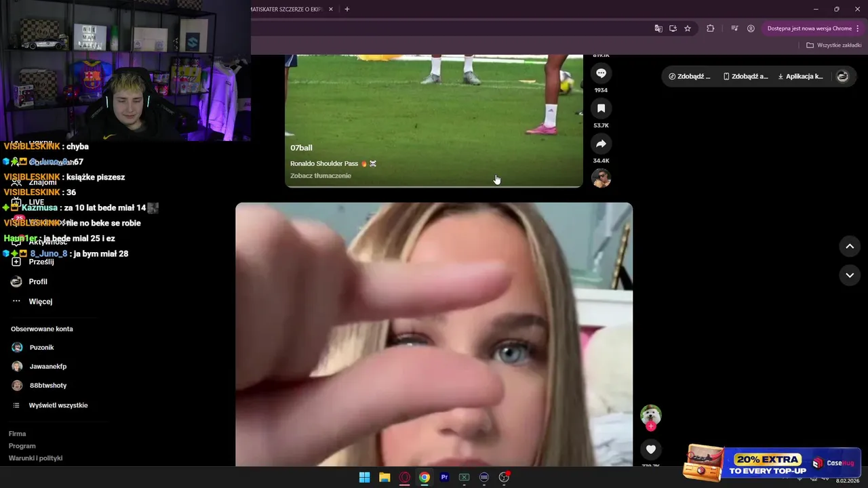Image resolution: width=868 pixels, height=488 pixels.
Task: Click the Aplikacja k... download button
Action: [x=800, y=77]
